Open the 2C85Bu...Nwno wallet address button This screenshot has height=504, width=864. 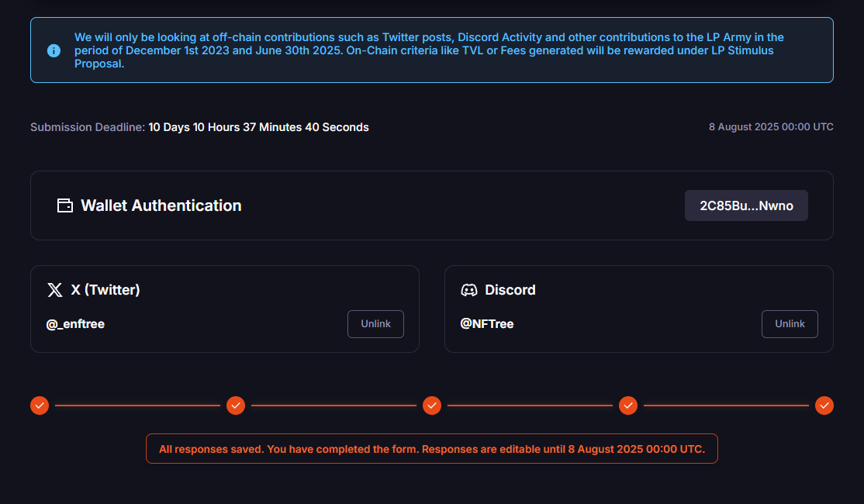(x=746, y=205)
